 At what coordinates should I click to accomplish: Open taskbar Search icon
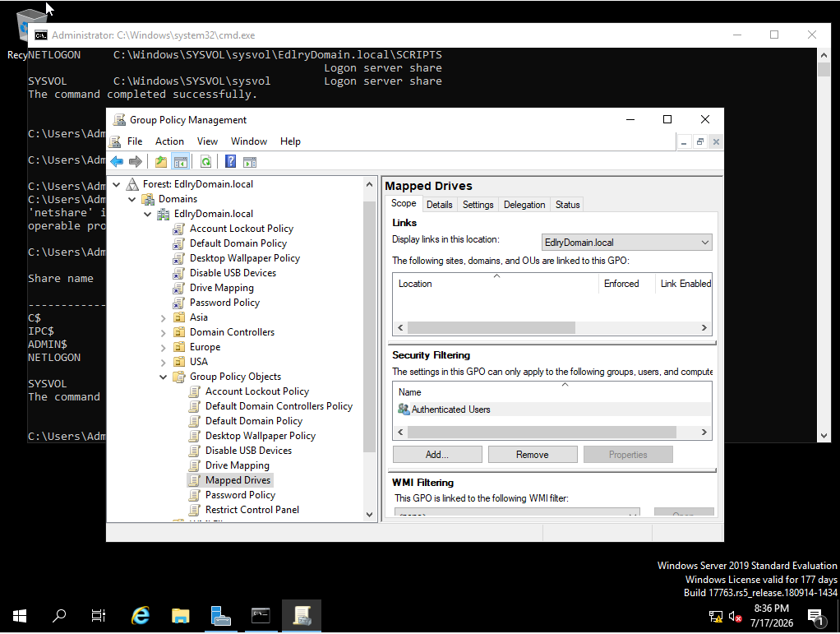(59, 616)
